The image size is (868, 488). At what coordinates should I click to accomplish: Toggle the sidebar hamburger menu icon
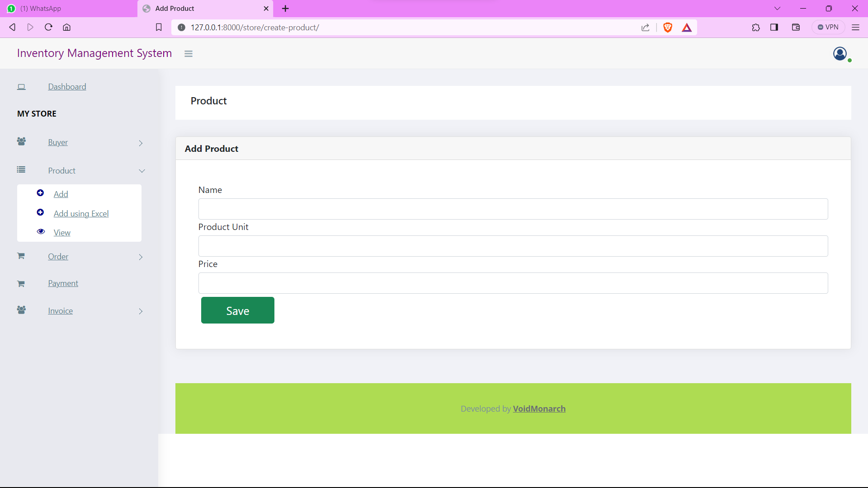(189, 54)
